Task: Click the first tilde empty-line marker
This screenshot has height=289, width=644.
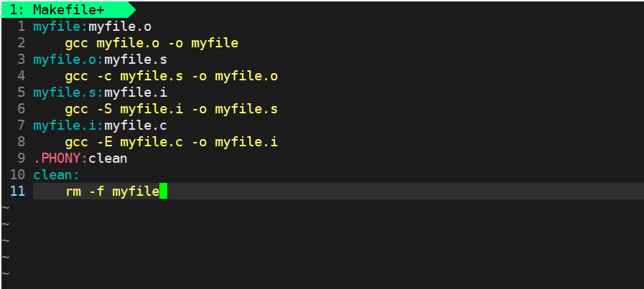Action: pyautogui.click(x=5, y=208)
